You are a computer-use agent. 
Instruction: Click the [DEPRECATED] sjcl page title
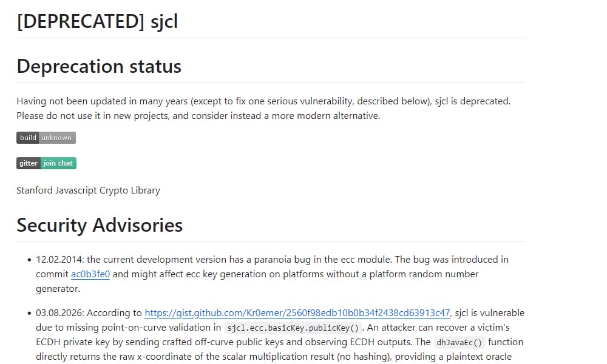click(x=97, y=21)
